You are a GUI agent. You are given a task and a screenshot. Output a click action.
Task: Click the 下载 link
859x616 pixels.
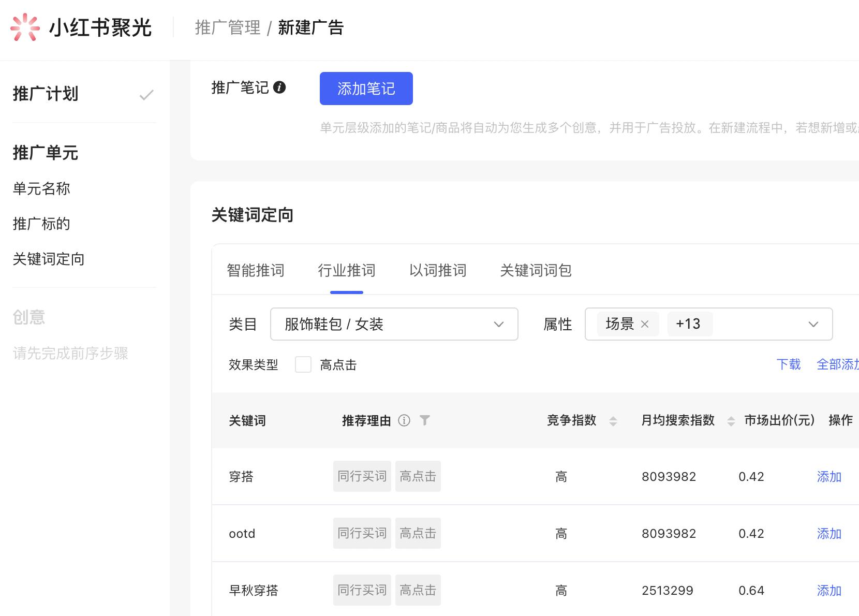(x=788, y=364)
